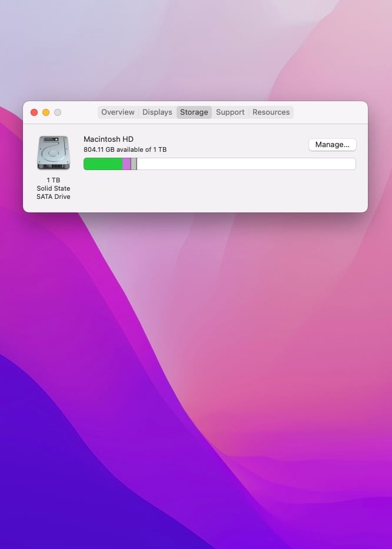392x549 pixels.
Task: Switch to the Overview tab
Action: pos(118,112)
